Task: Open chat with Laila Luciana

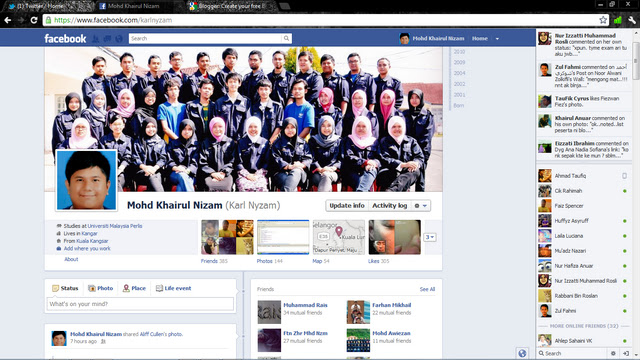Action: (x=583, y=236)
